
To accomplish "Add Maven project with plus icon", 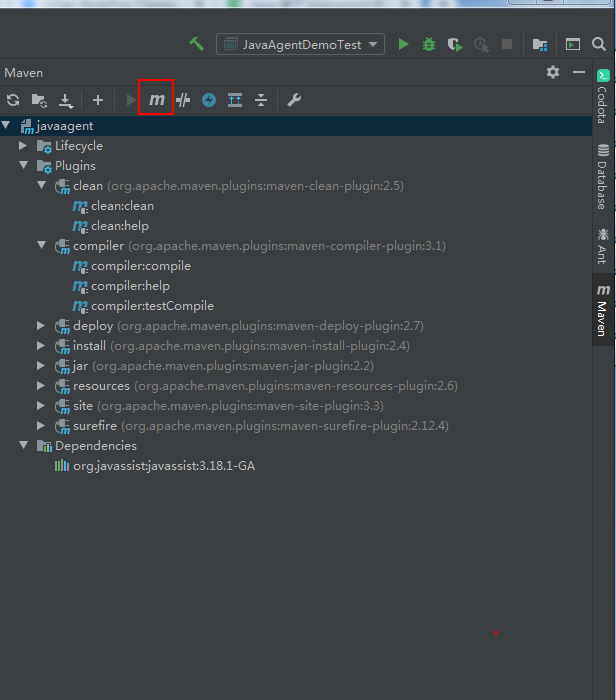I will tap(98, 100).
